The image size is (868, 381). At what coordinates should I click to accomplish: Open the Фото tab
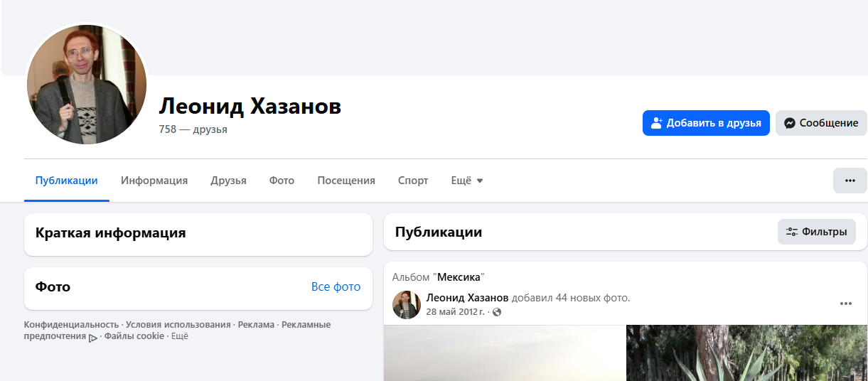point(282,181)
